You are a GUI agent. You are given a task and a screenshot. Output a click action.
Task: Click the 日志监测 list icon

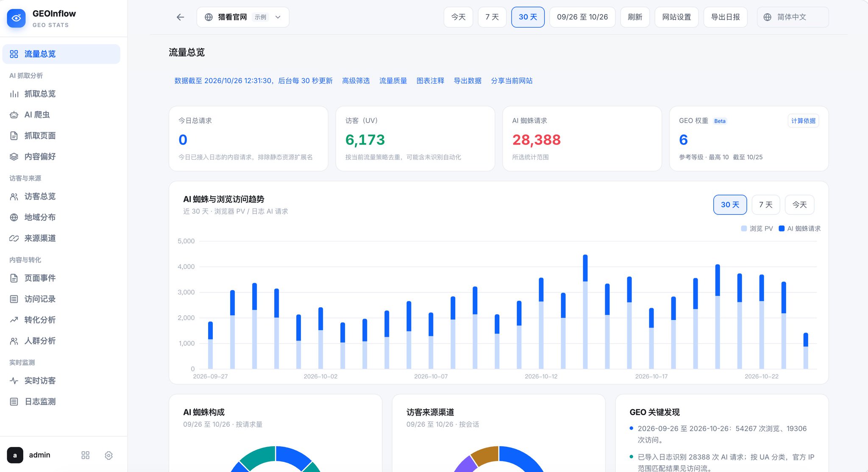14,402
